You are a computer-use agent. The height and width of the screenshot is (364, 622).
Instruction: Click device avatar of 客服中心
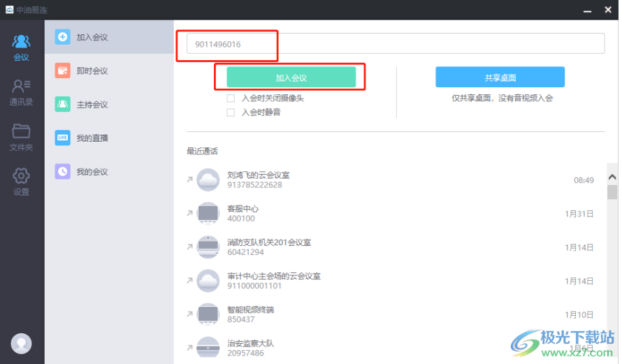[208, 213]
